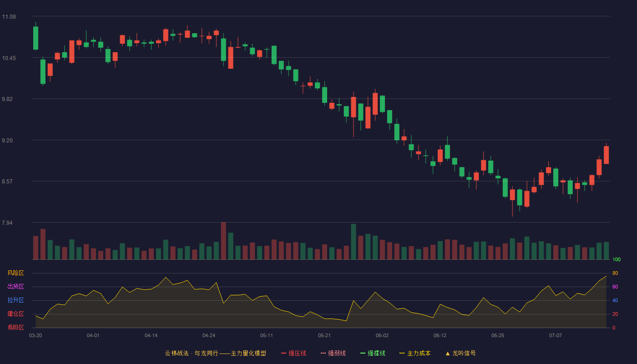Click the 11.08 price axis label

click(9, 17)
